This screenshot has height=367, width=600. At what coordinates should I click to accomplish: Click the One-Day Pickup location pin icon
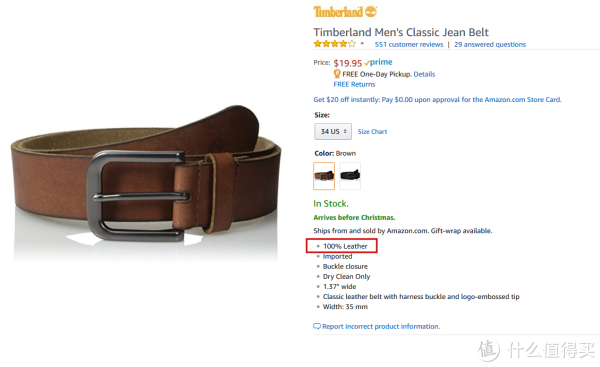click(337, 73)
